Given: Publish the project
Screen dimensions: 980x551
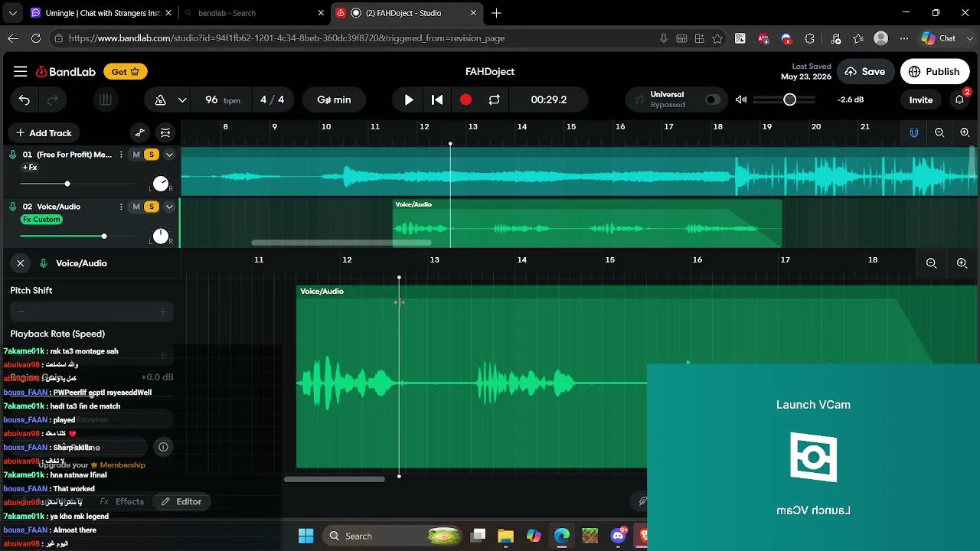Looking at the screenshot, I should pyautogui.click(x=934, y=71).
